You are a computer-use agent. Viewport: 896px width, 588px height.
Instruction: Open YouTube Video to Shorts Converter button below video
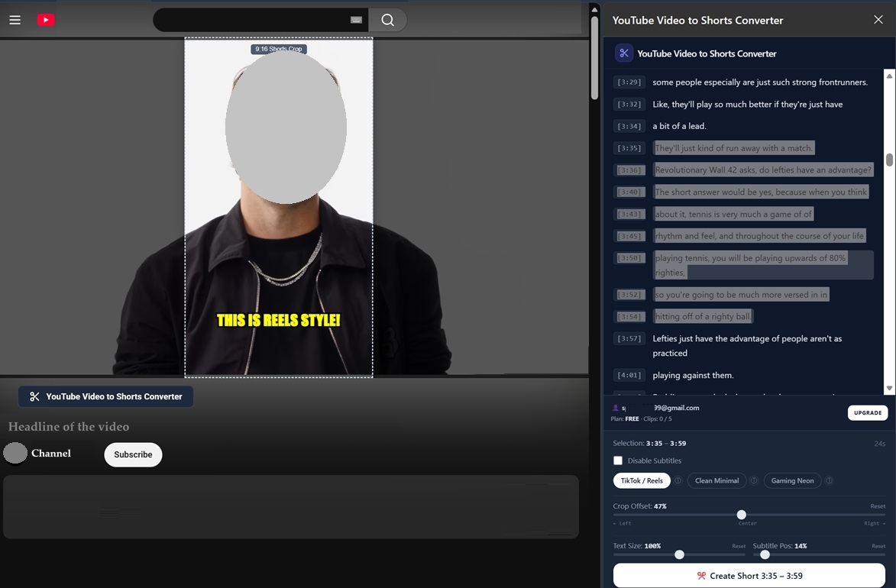(105, 396)
